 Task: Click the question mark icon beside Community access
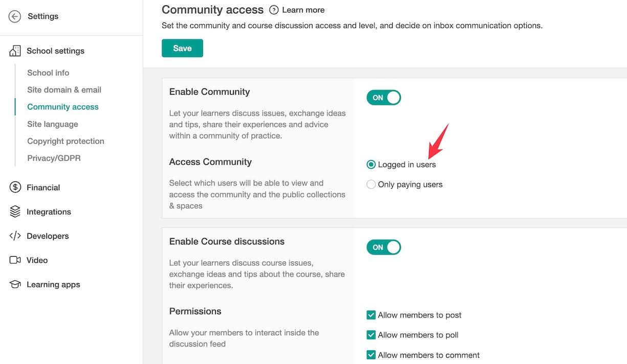(x=274, y=9)
